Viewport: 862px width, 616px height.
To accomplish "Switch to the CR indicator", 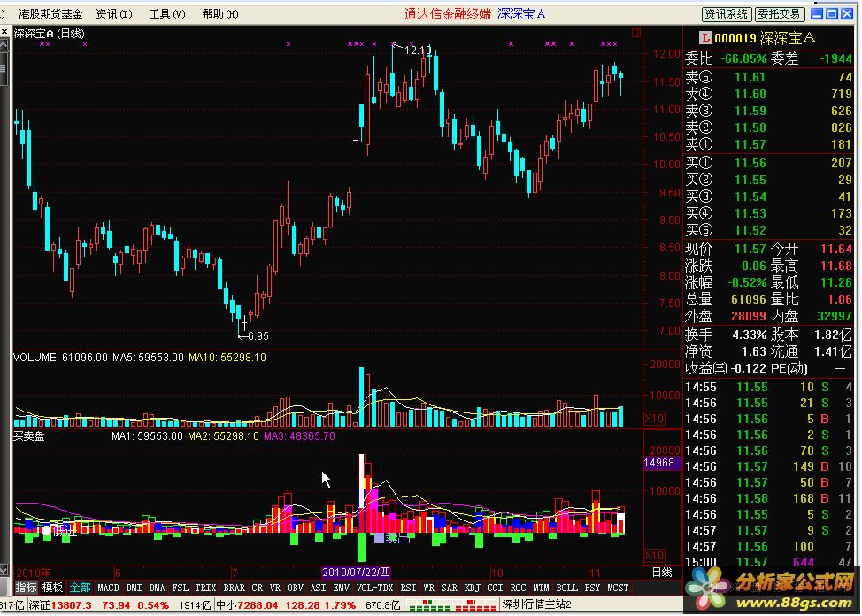I will 257,588.
